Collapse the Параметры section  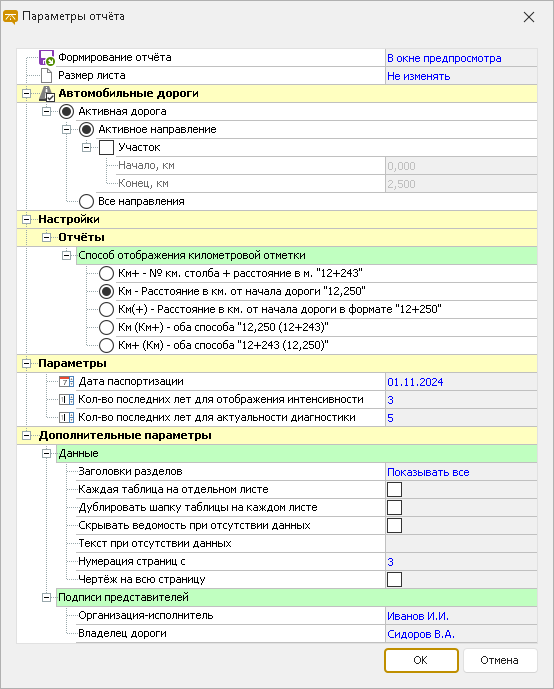pyautogui.click(x=26, y=364)
